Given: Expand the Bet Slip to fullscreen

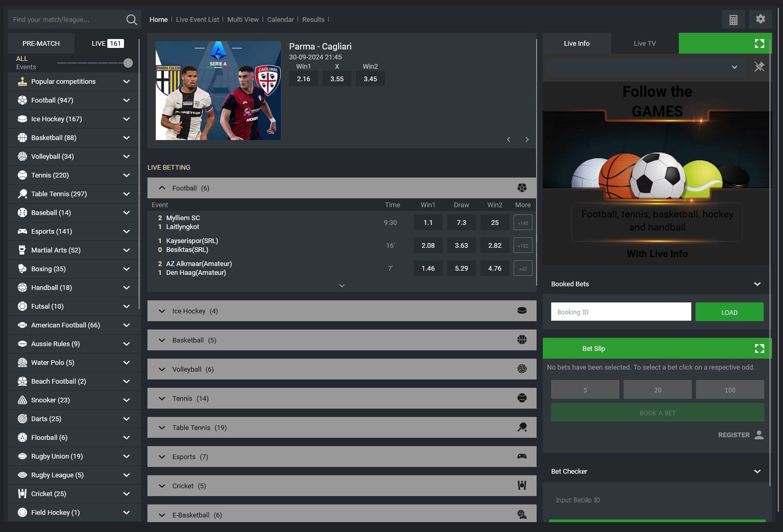Looking at the screenshot, I should [x=759, y=348].
